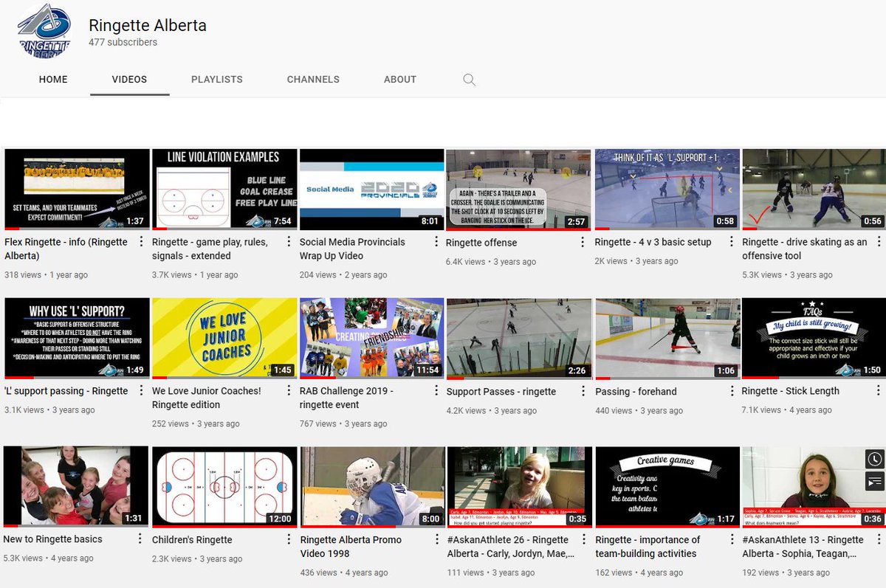Viewport: 886px width, 588px height.
Task: Open options menu for Ringette - 4 v 3 basic setup
Action: click(x=731, y=242)
